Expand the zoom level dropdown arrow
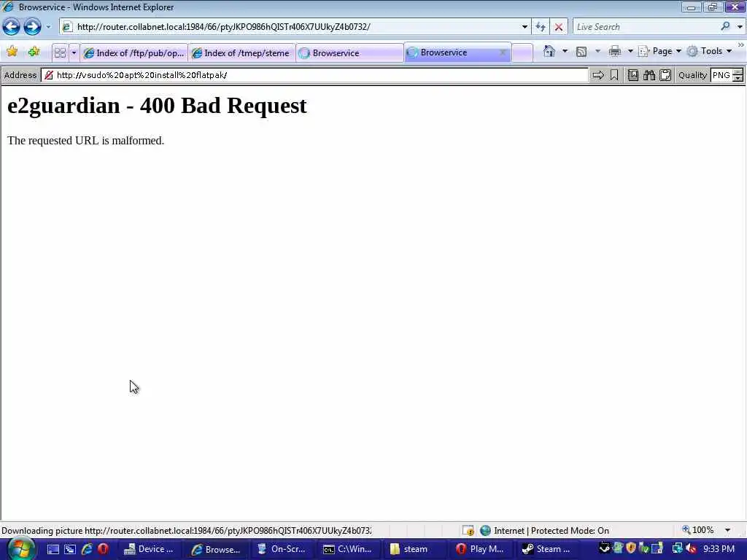Viewport: 747px width, 560px height. pos(727,530)
